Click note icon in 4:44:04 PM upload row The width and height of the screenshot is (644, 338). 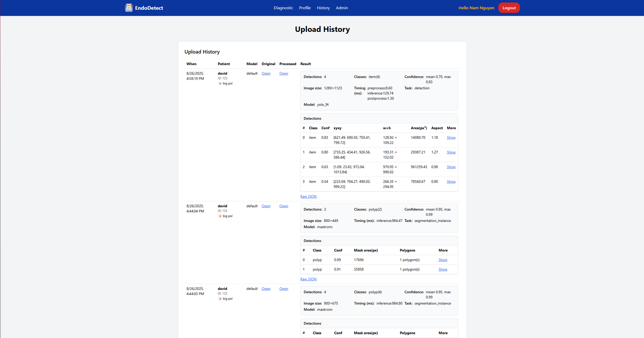pyautogui.click(x=220, y=216)
